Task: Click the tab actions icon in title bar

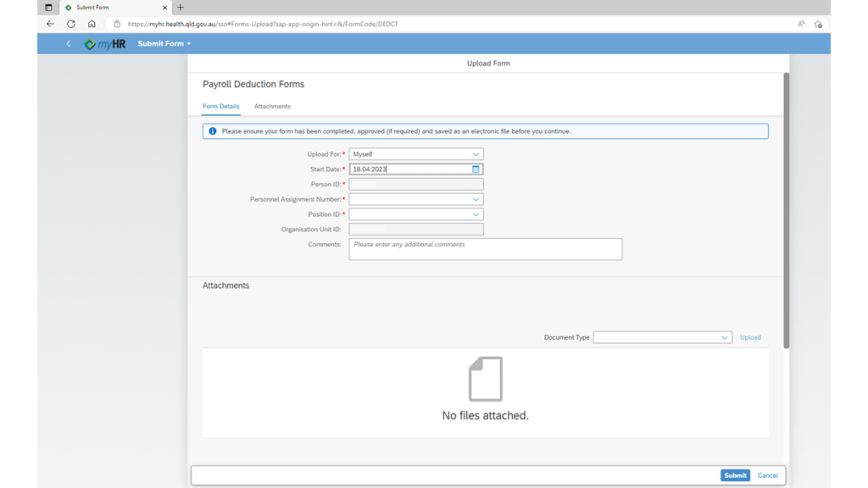Action: tap(48, 8)
